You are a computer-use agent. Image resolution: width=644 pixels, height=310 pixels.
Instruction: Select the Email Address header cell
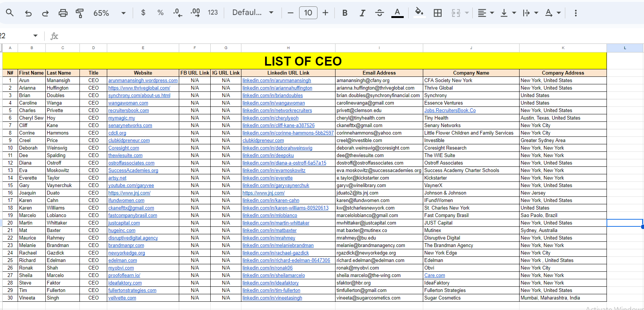379,73
